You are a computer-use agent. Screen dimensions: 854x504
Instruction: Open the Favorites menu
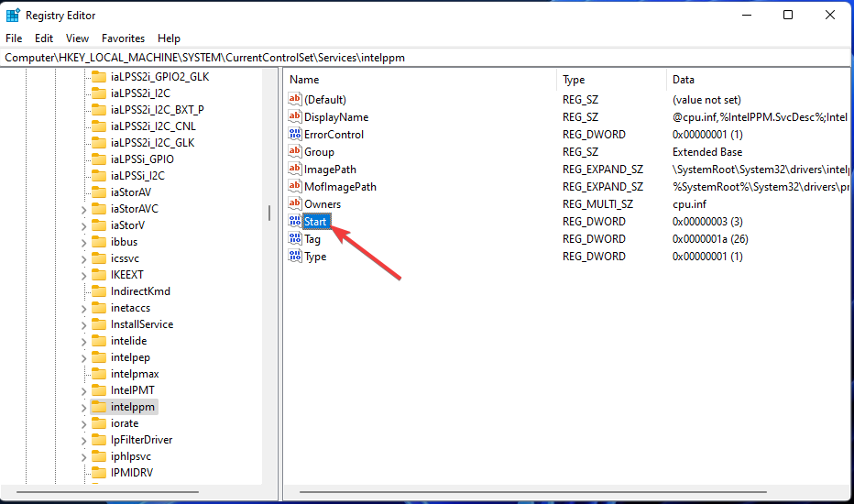(x=123, y=38)
